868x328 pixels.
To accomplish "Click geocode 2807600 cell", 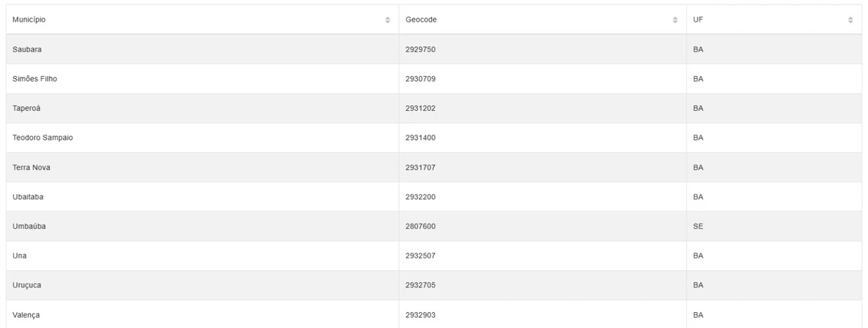I will tap(543, 227).
